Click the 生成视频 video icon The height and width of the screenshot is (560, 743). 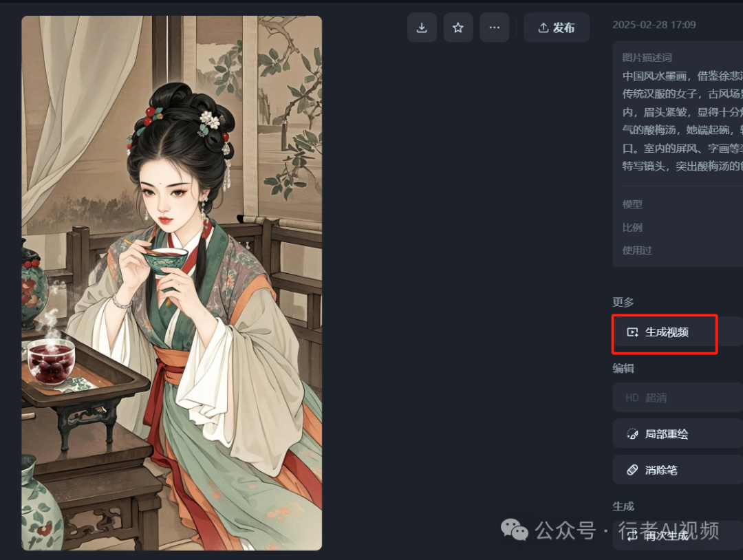(632, 332)
